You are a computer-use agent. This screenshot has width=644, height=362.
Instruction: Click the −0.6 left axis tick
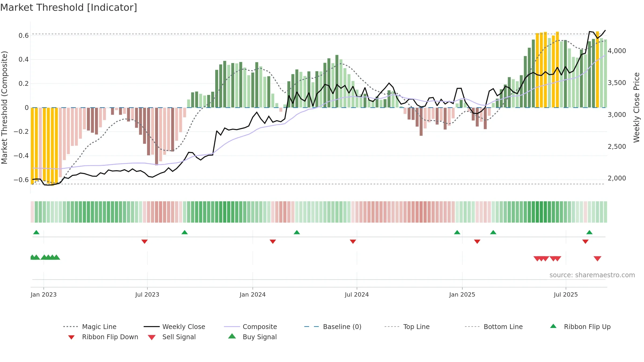[x=21, y=180]
